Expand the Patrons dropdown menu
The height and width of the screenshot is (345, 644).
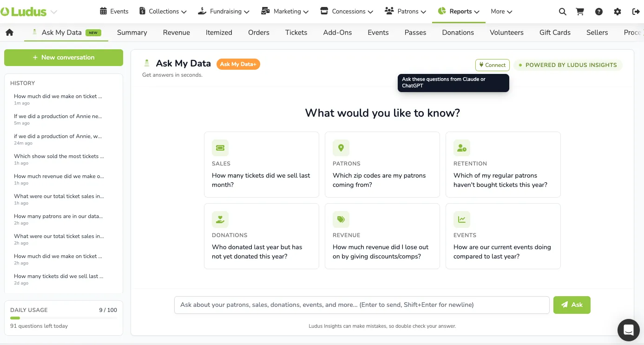[x=406, y=12]
